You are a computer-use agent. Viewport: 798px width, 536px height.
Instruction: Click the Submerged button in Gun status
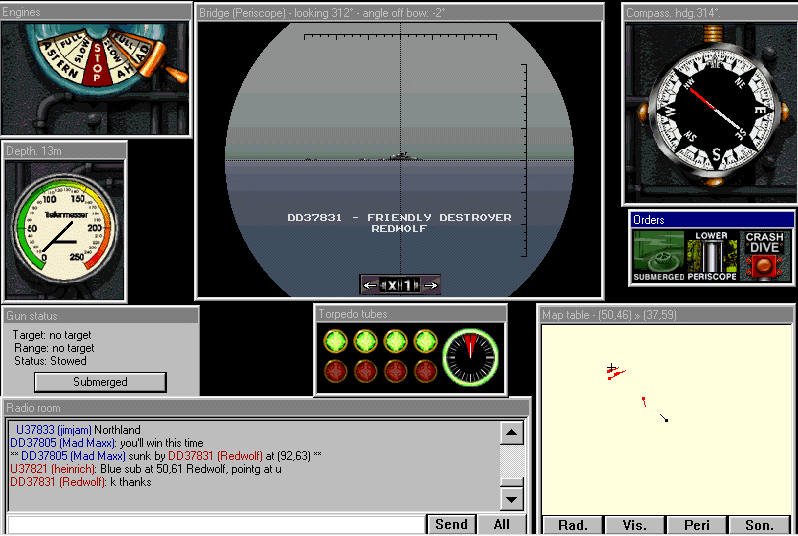click(100, 382)
